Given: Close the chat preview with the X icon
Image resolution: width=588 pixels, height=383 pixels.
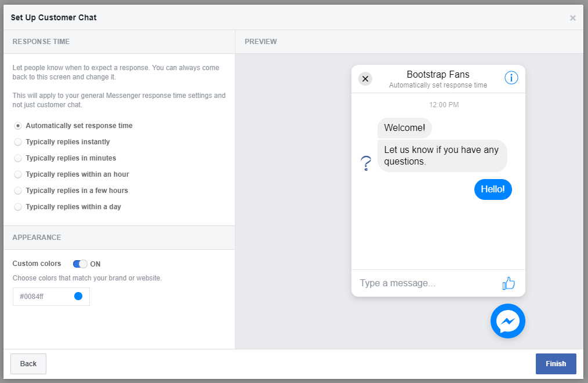Looking at the screenshot, I should point(365,79).
